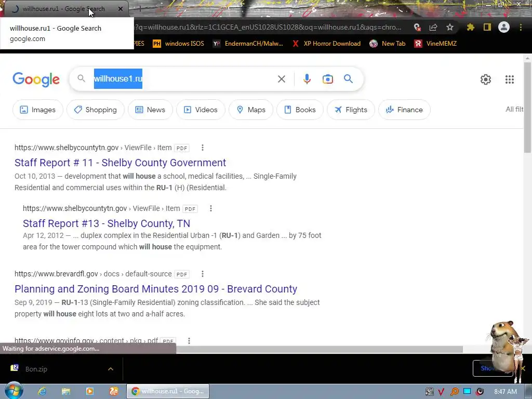Image resolution: width=532 pixels, height=399 pixels.
Task: Open Staff Report #13 - Shelby County, TN
Action: click(x=106, y=223)
